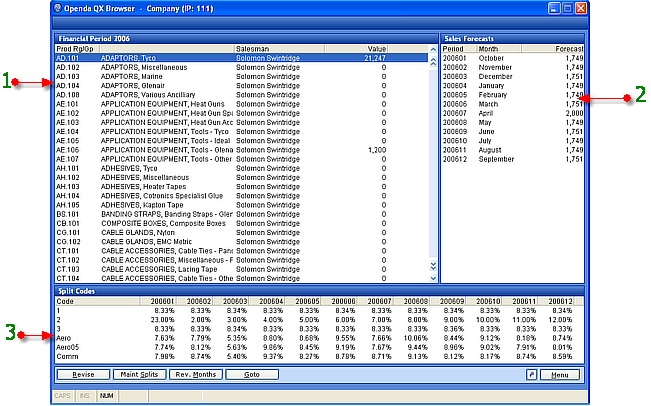Viewport: 651px width, 406px height.
Task: Select forecast period 200606 March
Action: [x=513, y=104]
